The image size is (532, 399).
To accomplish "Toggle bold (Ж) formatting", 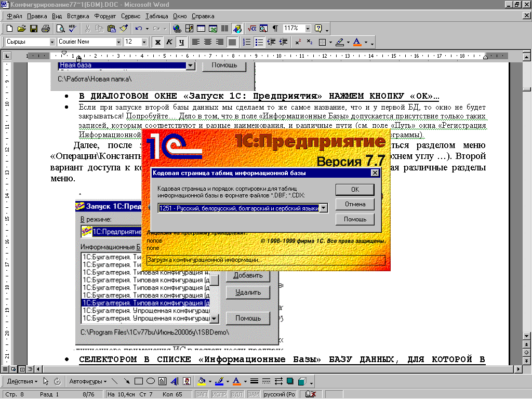I will pos(157,42).
